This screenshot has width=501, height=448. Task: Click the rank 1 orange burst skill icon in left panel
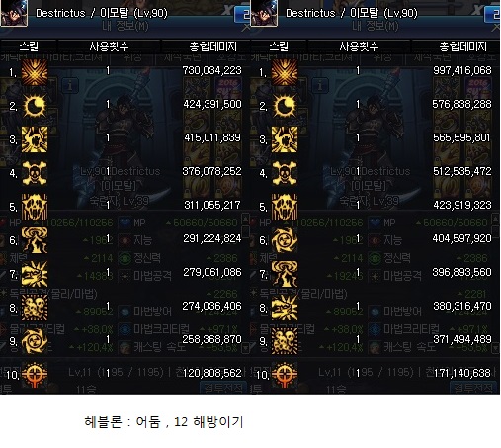coord(35,72)
